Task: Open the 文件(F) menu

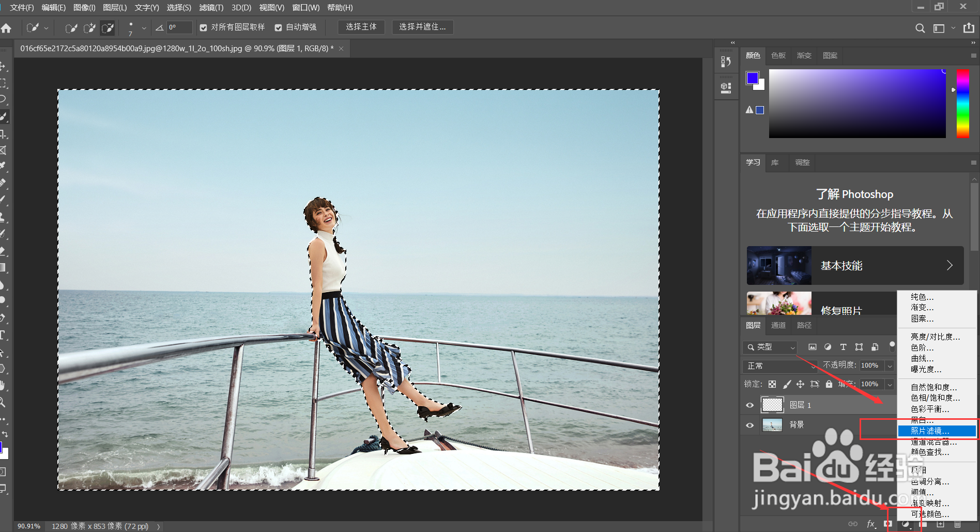Action: pos(22,8)
